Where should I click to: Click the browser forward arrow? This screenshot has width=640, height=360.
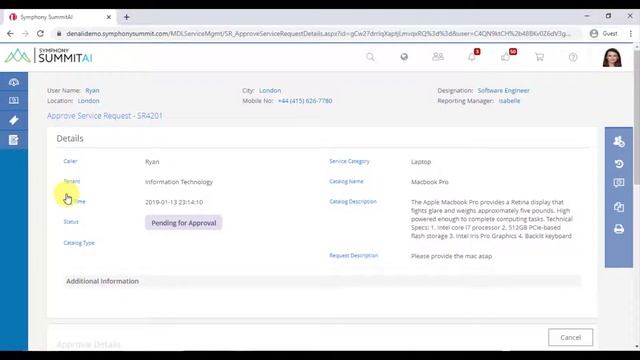[x=25, y=33]
